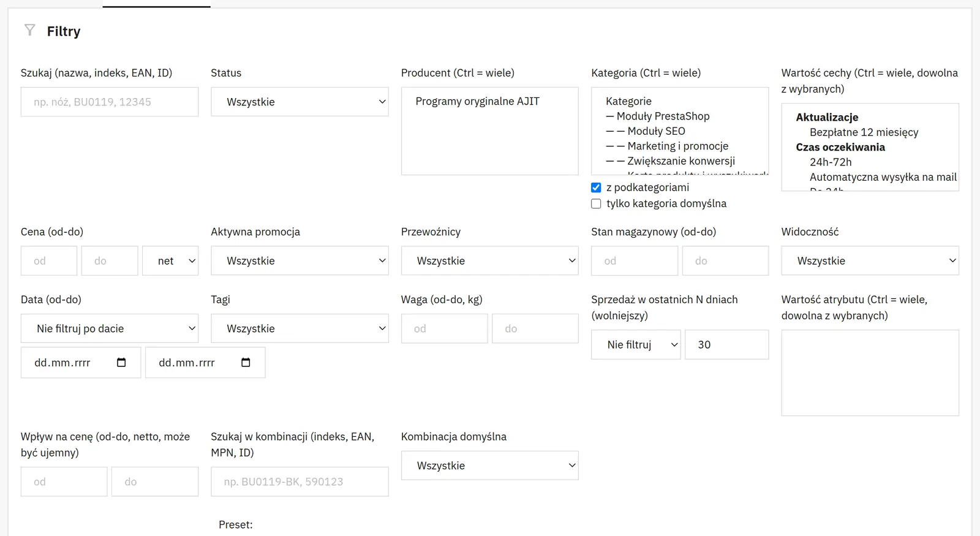
Task: Open the Status dropdown
Action: pyautogui.click(x=300, y=102)
